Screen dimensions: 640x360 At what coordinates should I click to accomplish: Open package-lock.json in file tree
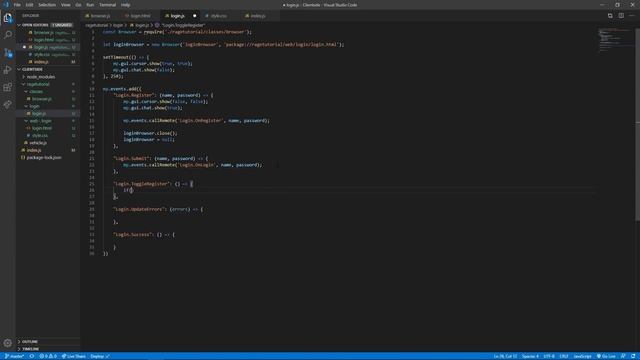pyautogui.click(x=44, y=158)
